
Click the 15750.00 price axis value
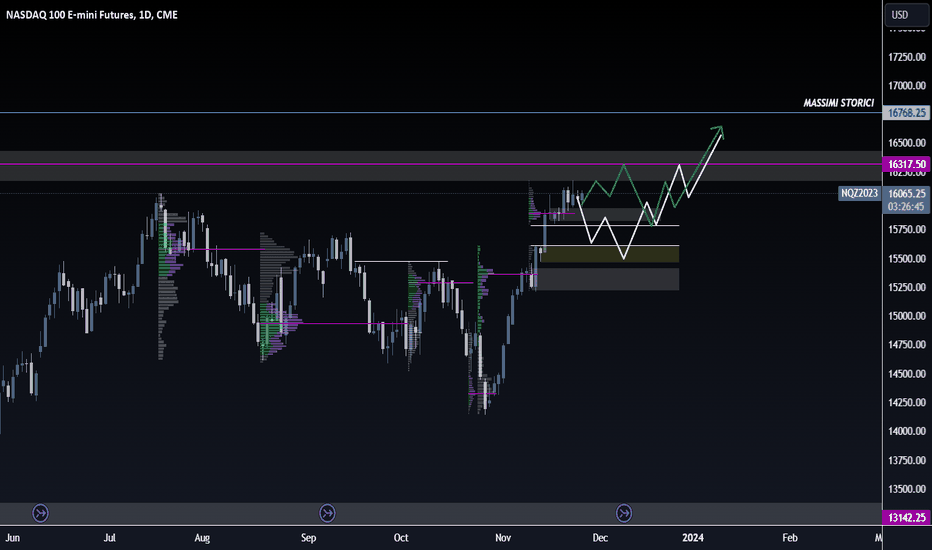[906, 230]
